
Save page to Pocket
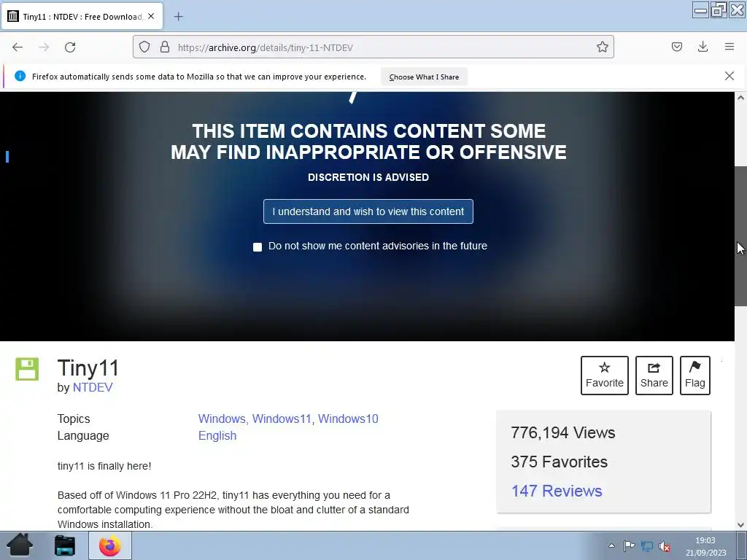pos(676,47)
